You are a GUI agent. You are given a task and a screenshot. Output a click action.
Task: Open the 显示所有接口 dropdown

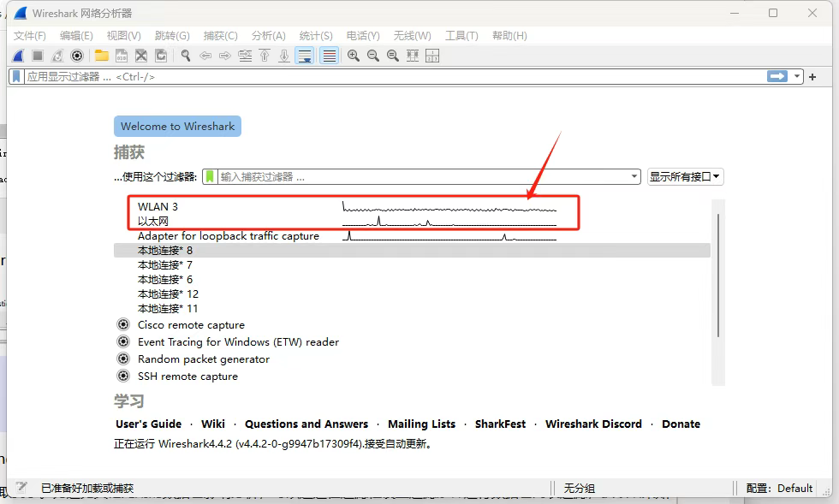(x=685, y=176)
